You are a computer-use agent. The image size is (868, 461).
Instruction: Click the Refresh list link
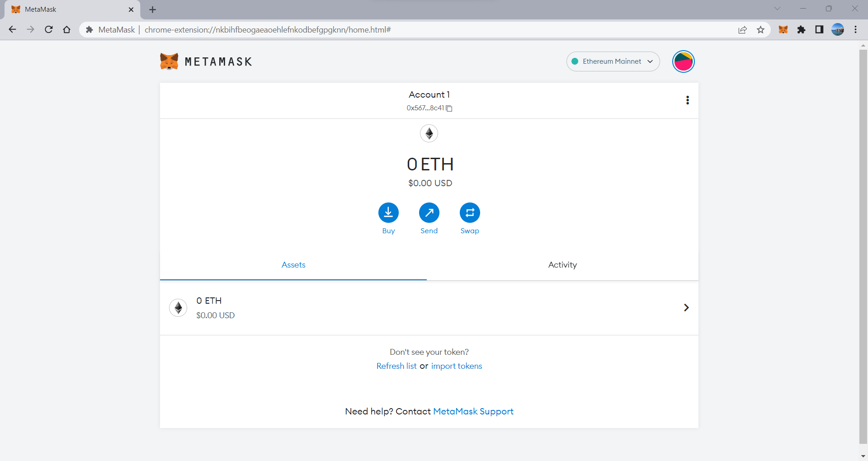pos(396,366)
